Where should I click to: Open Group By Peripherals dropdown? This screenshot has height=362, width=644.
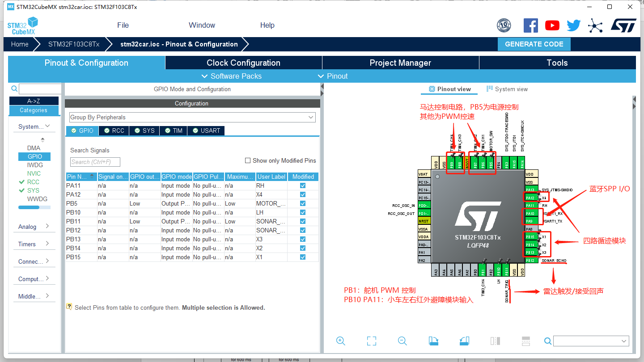[x=192, y=117]
